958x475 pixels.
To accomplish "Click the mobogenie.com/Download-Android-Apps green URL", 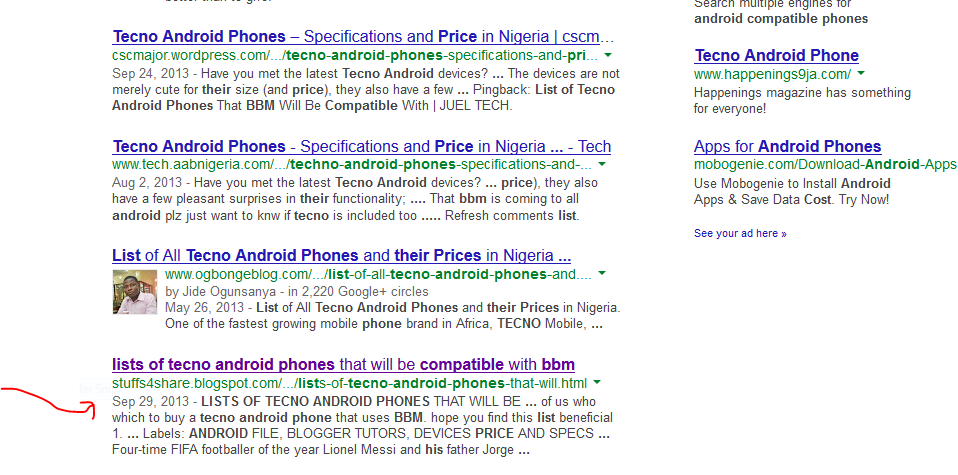I will pos(825,164).
